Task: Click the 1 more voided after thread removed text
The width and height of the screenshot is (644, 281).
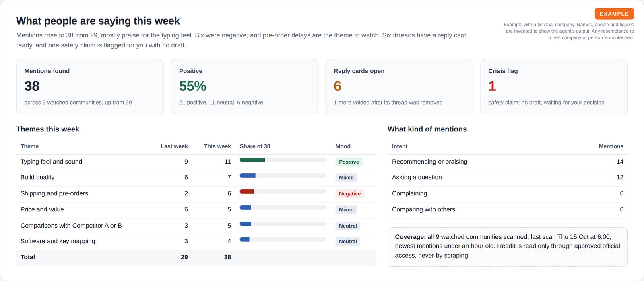Action: (388, 103)
